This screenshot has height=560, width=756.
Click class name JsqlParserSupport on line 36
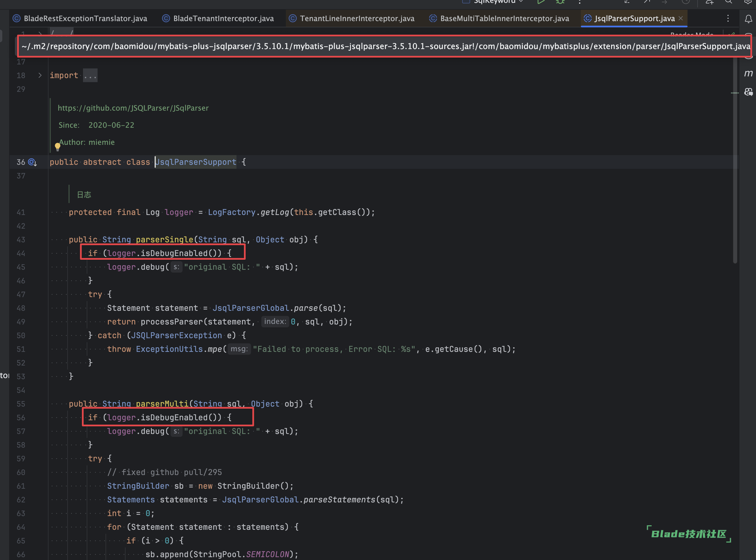click(x=196, y=162)
